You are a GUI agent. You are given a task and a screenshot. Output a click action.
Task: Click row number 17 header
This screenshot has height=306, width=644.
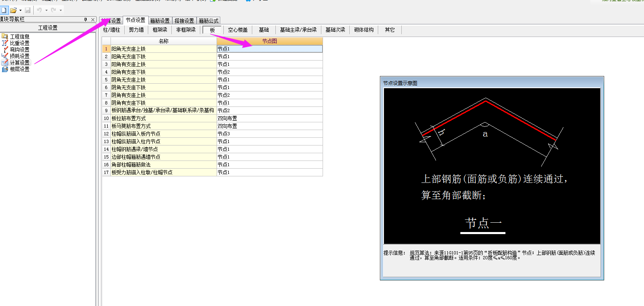106,172
